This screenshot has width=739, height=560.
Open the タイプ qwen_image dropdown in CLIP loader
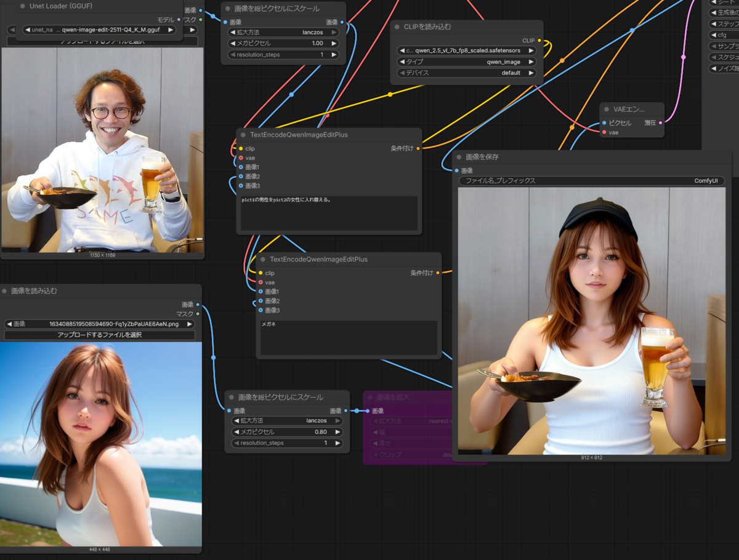tap(467, 62)
